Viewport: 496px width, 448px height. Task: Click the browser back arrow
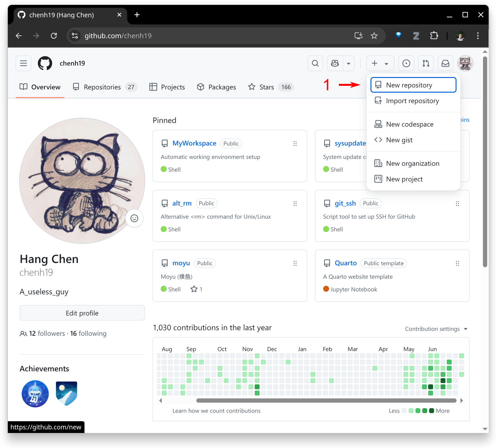point(19,36)
